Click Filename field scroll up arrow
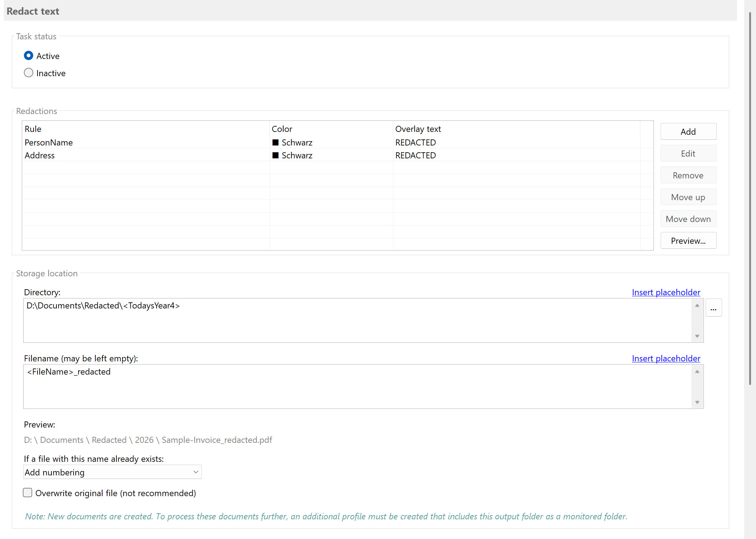This screenshot has width=756, height=539. [x=697, y=372]
